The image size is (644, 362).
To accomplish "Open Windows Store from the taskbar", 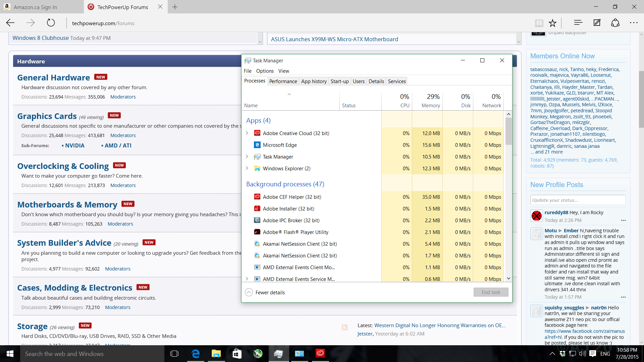I will tap(237, 354).
